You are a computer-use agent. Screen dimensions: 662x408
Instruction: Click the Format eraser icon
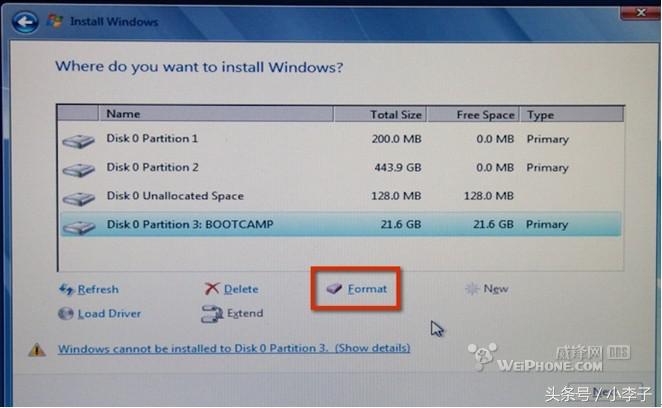point(334,289)
